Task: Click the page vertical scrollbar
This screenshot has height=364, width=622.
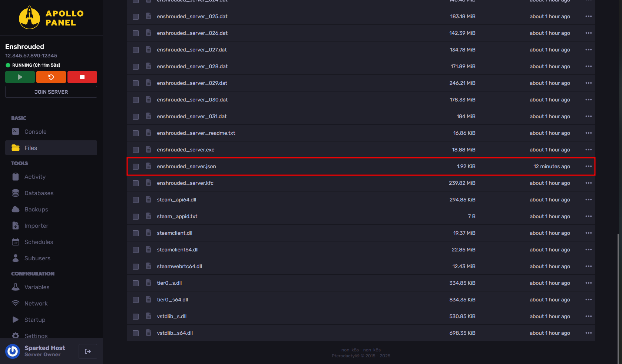Action: (x=618, y=296)
